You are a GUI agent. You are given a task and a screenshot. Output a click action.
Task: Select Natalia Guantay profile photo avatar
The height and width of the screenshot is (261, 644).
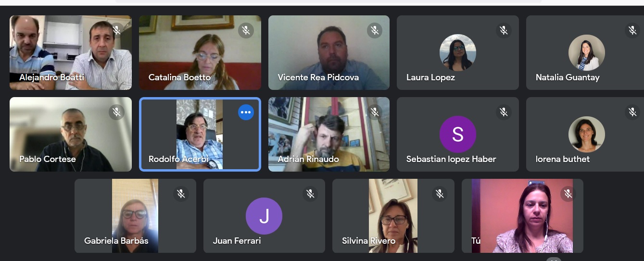587,52
